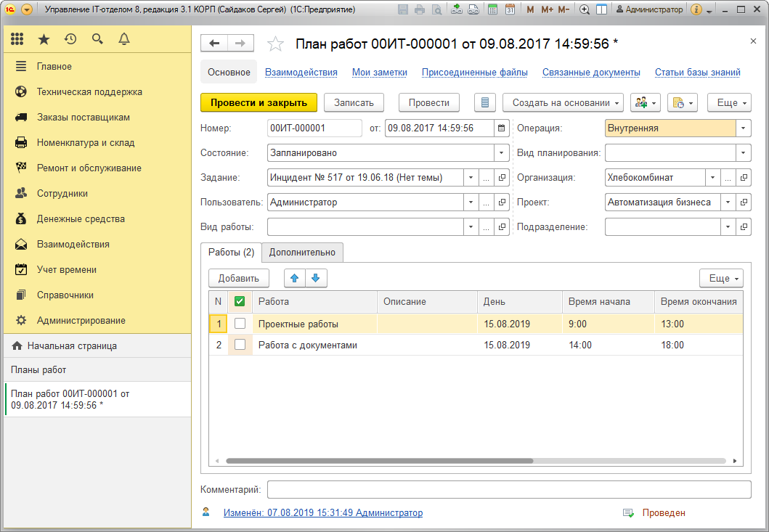
Task: Expand the Проект dropdown arrow
Action: (728, 202)
